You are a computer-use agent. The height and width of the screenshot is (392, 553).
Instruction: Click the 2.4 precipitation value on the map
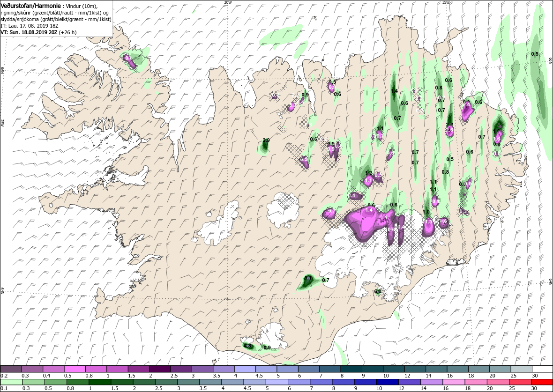click(467, 105)
